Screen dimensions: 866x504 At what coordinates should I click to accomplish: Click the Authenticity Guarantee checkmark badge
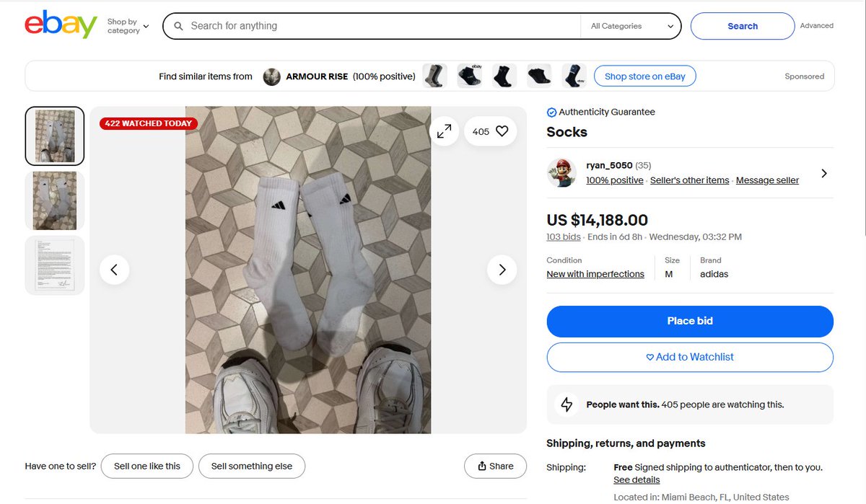click(551, 112)
